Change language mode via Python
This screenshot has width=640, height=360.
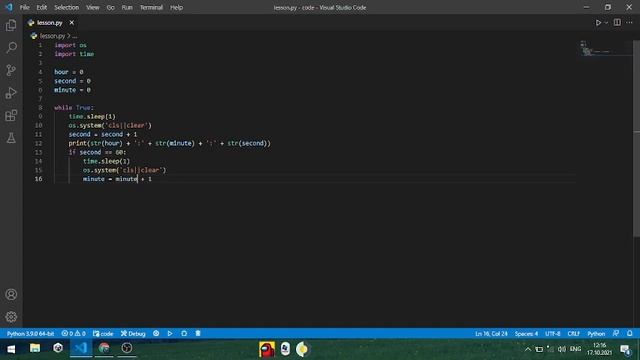pyautogui.click(x=596, y=333)
